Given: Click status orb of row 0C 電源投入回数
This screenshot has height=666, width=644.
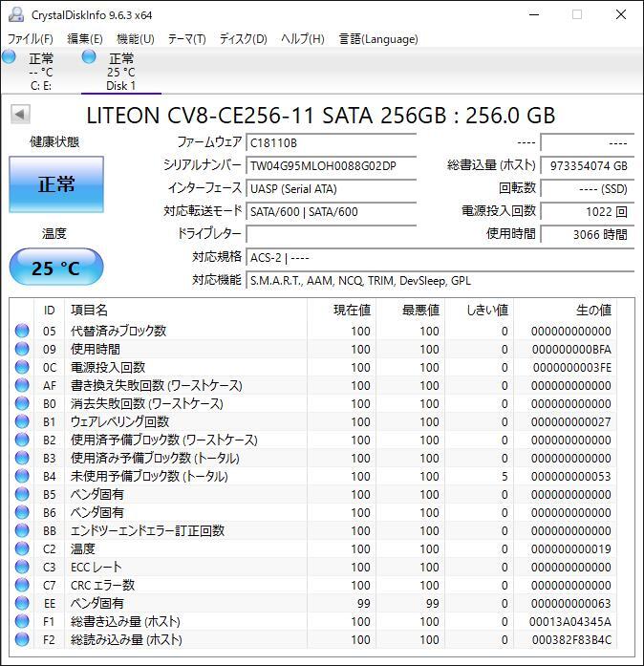Looking at the screenshot, I should point(22,367).
